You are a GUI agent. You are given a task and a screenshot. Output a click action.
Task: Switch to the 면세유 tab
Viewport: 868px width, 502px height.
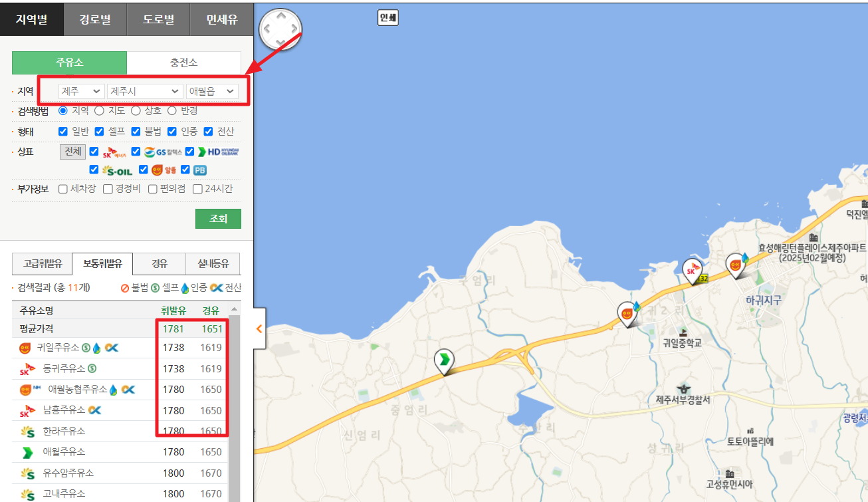pyautogui.click(x=221, y=19)
